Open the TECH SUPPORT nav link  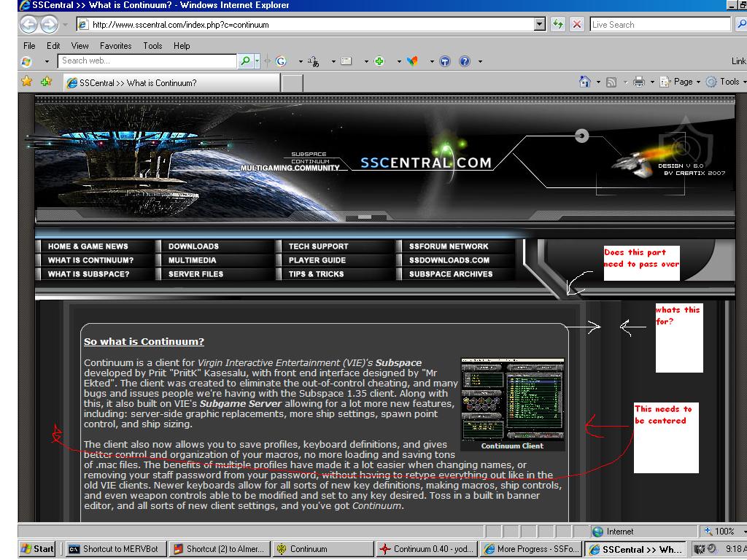tap(318, 246)
